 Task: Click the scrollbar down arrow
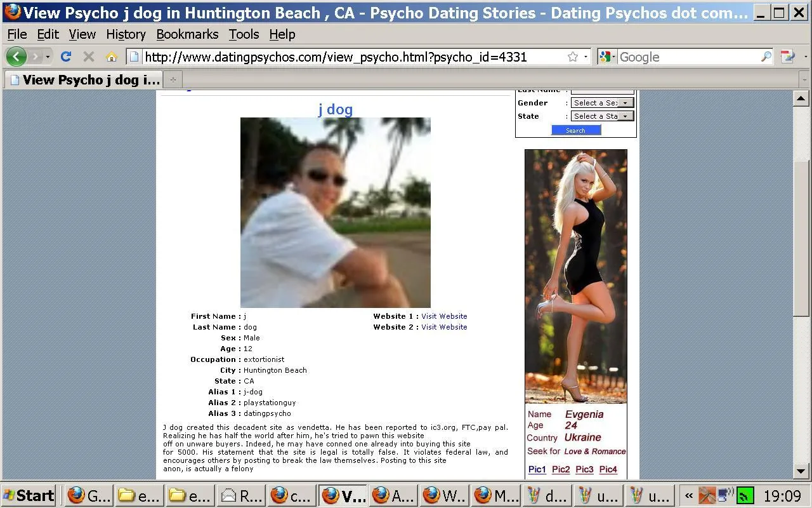801,471
